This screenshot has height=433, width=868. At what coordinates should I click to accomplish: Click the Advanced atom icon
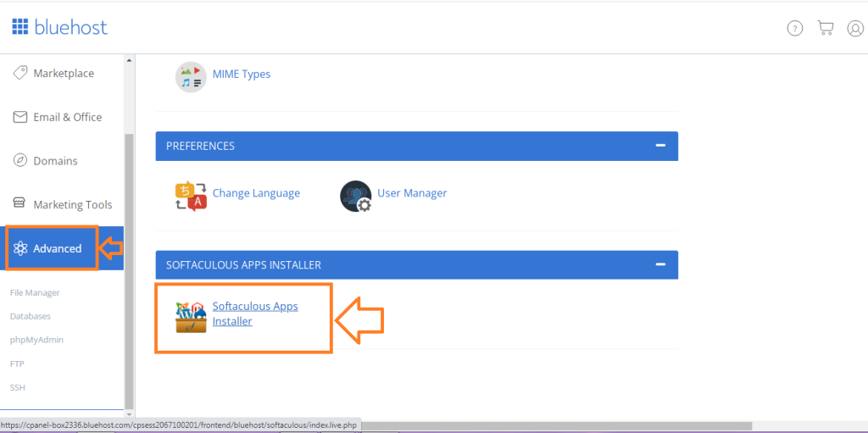20,248
